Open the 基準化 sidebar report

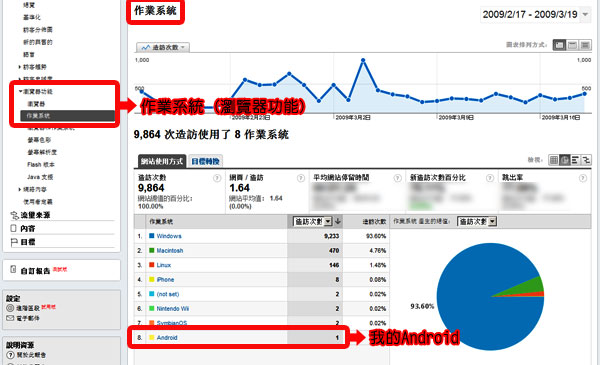click(x=32, y=17)
